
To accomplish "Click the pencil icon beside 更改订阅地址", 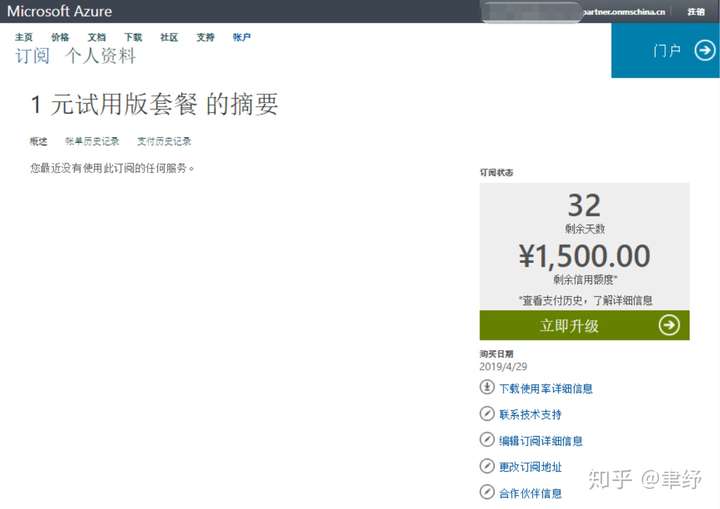I will coord(487,466).
